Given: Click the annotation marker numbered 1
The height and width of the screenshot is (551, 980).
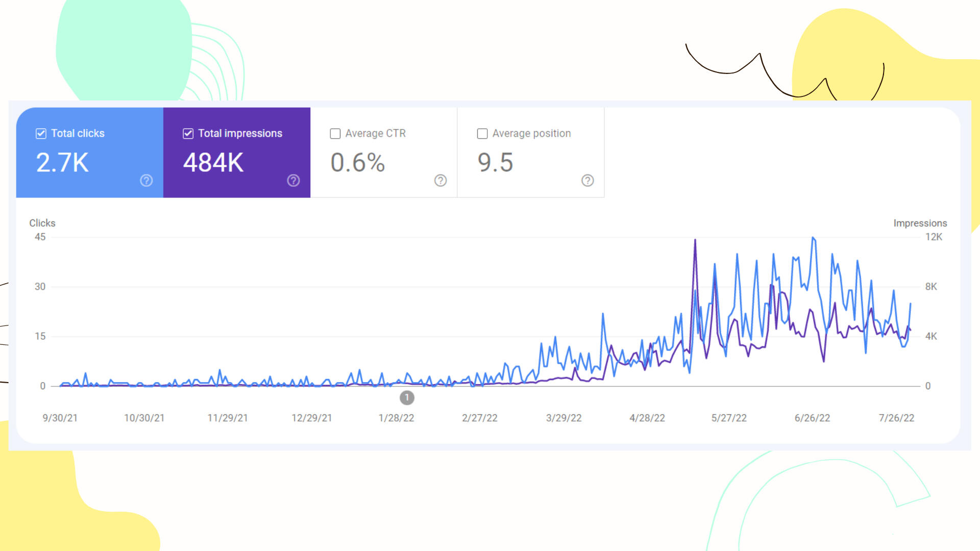Looking at the screenshot, I should tap(407, 397).
